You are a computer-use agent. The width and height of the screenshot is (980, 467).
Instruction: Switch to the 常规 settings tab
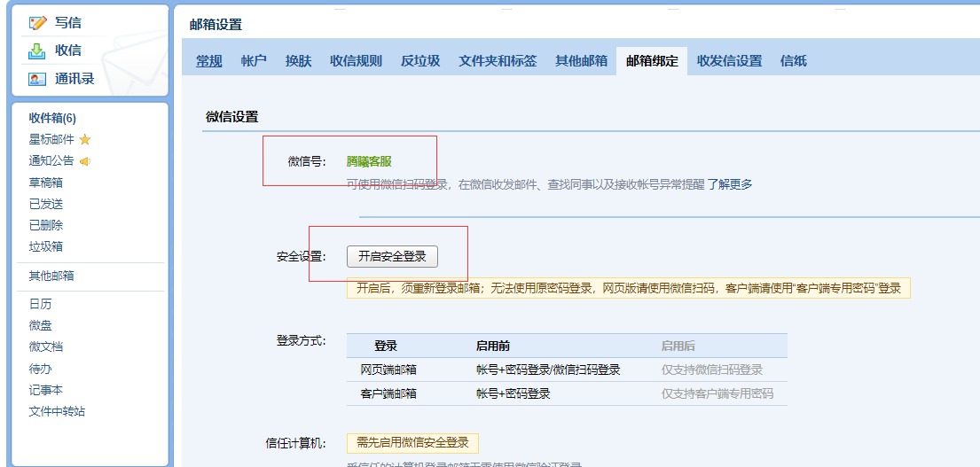click(209, 61)
